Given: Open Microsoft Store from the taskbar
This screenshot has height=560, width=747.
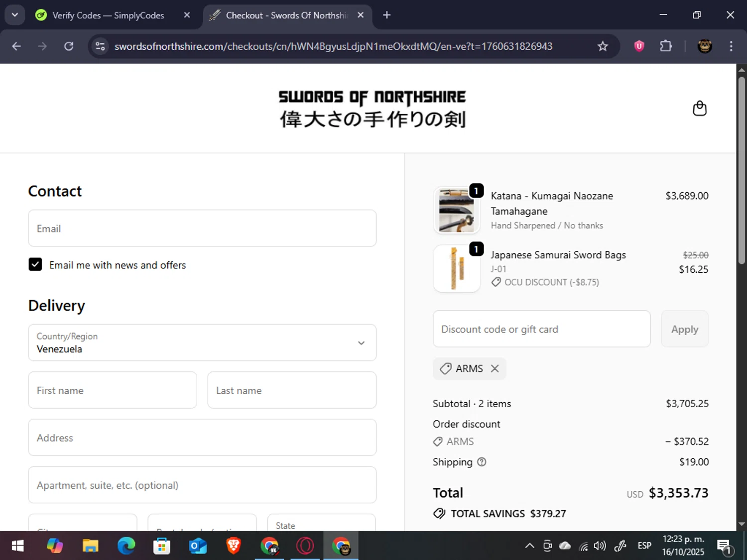Looking at the screenshot, I should [x=162, y=546].
